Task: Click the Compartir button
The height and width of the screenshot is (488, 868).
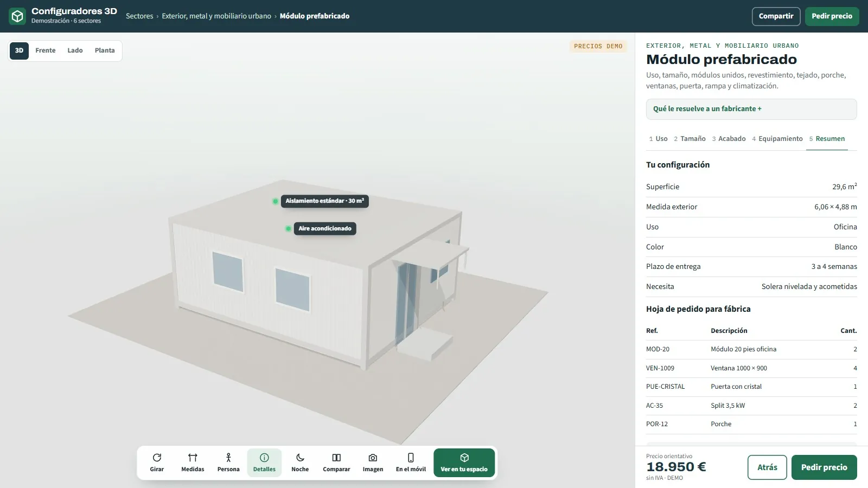Action: click(x=776, y=16)
